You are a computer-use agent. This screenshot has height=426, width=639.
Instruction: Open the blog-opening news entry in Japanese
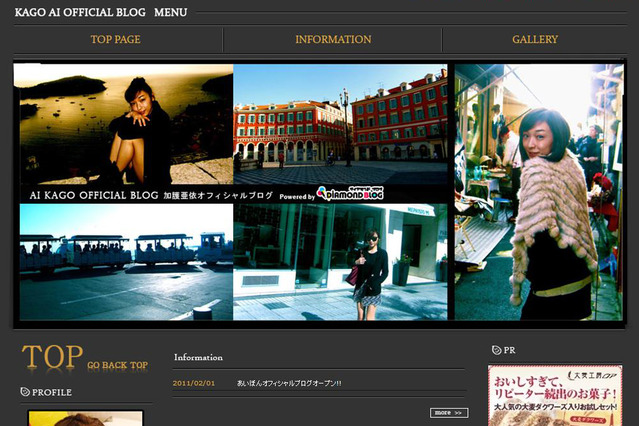coord(289,383)
